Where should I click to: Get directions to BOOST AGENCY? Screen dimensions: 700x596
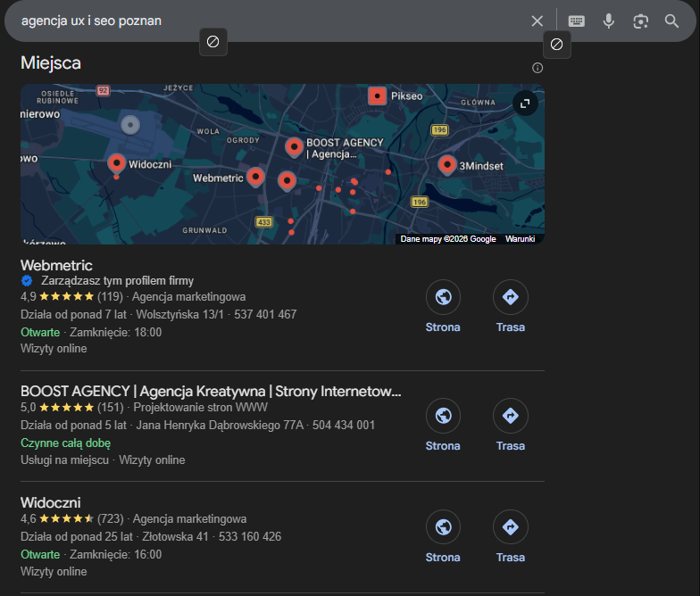[511, 416]
